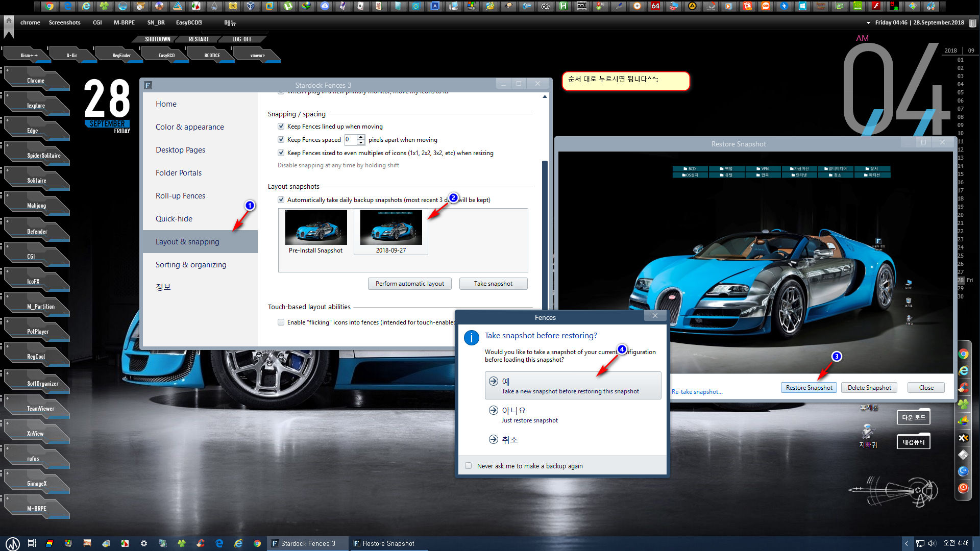Image resolution: width=980 pixels, height=551 pixels.
Task: Toggle Keep Fences sized to even multiples
Action: (281, 153)
